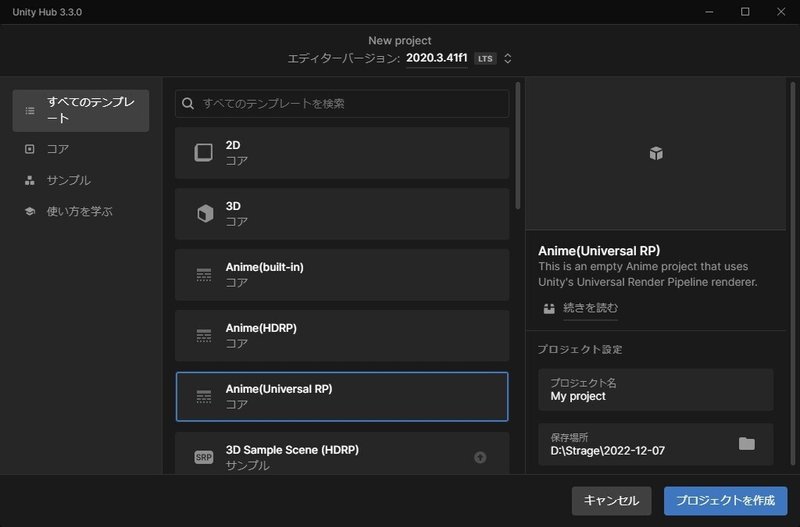Click the Anime(built-in) template icon
Image resolution: width=800 pixels, height=527 pixels.
click(x=204, y=274)
